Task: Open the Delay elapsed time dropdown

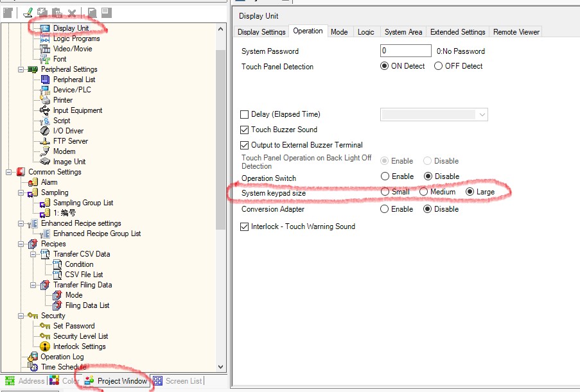Action: (x=482, y=115)
